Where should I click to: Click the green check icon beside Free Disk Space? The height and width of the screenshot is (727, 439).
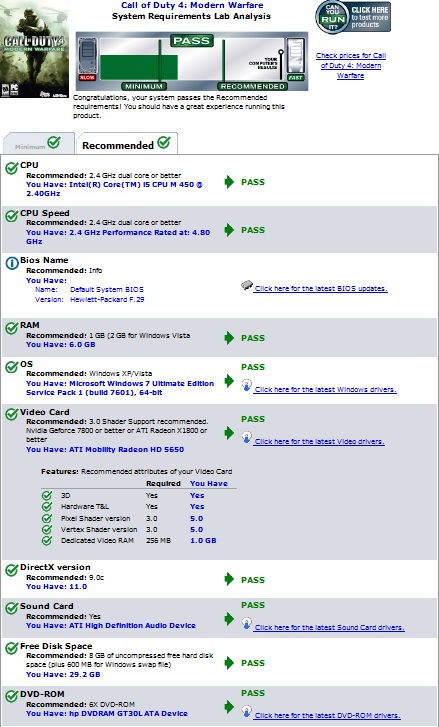pyautogui.click(x=12, y=649)
